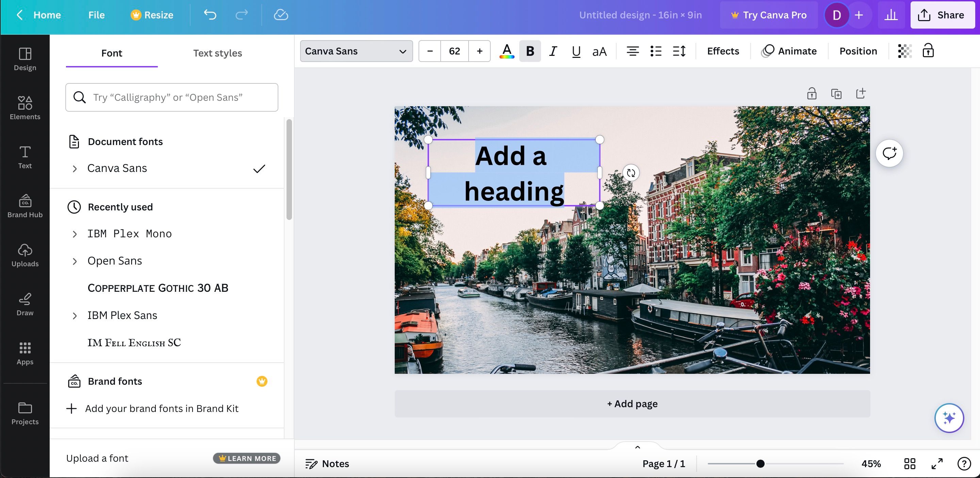Image resolution: width=980 pixels, height=478 pixels.
Task: Open the File menu
Action: tap(96, 15)
